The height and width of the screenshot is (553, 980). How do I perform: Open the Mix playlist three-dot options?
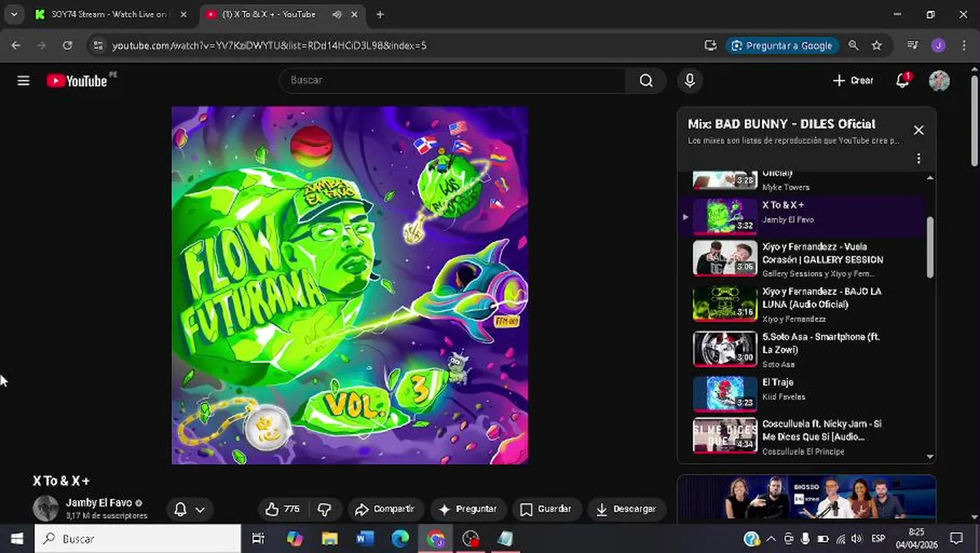tap(919, 158)
